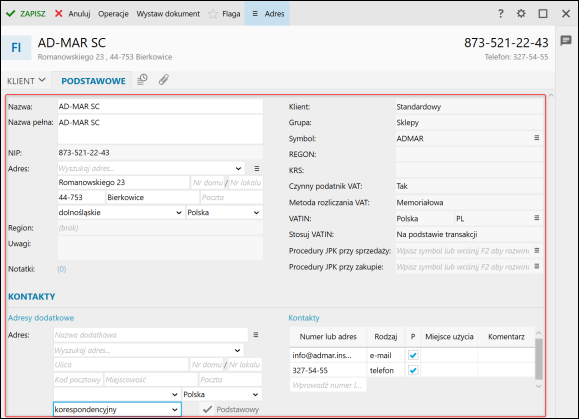Open the attachments paperclip tab
Image resolution: width=579 pixels, height=419 pixels.
pos(164,80)
